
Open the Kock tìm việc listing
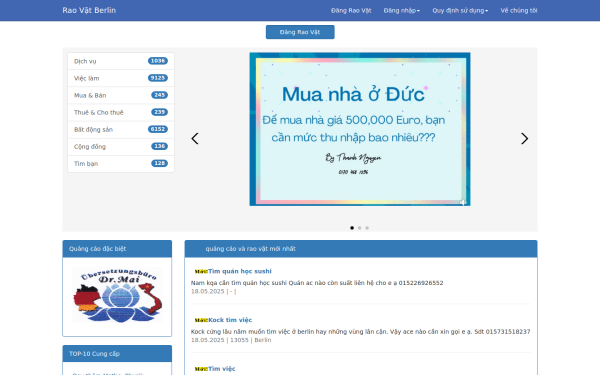click(x=230, y=320)
